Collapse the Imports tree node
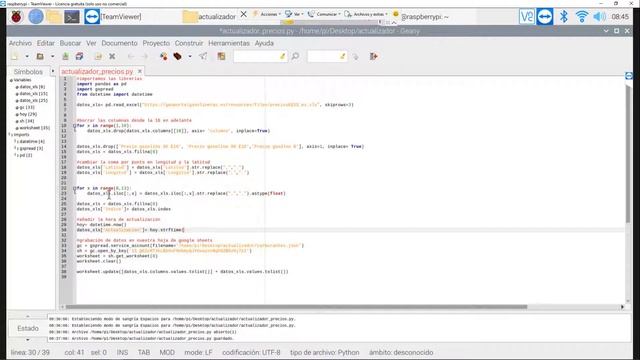 coord(10,134)
